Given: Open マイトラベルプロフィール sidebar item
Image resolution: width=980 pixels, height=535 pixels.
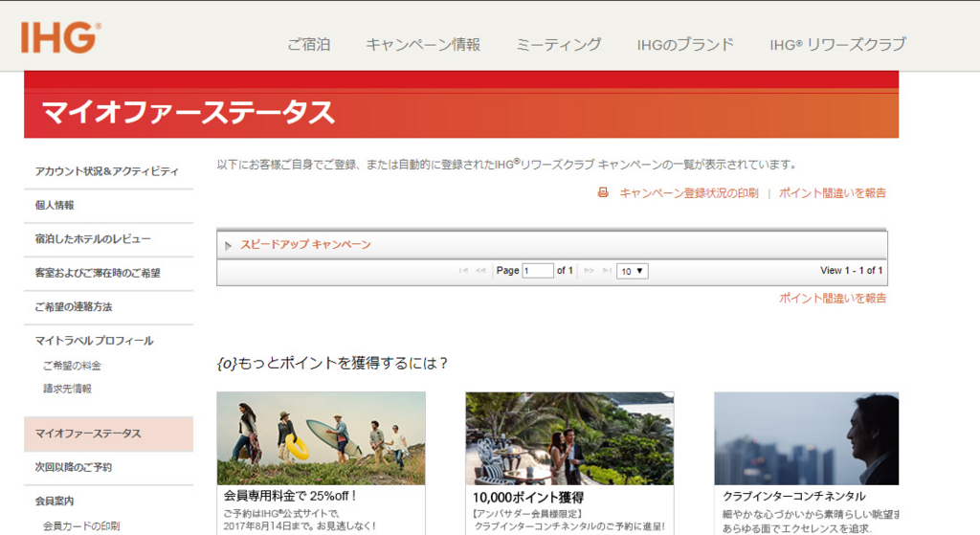Looking at the screenshot, I should click(94, 341).
